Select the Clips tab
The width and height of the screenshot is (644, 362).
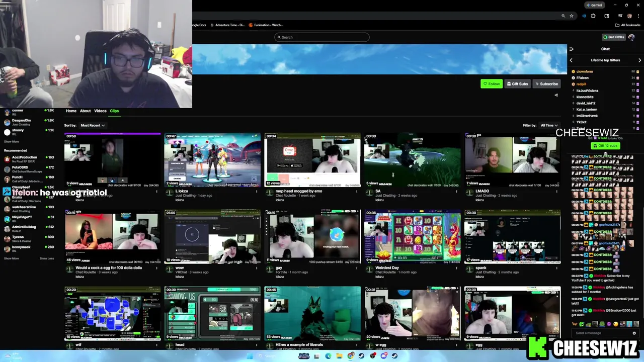pyautogui.click(x=114, y=111)
